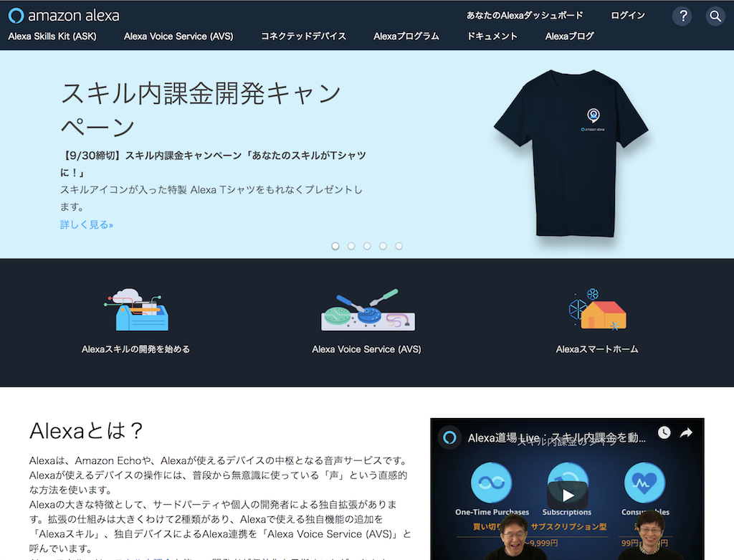Select the third carousel dot
The height and width of the screenshot is (560, 734).
(367, 246)
